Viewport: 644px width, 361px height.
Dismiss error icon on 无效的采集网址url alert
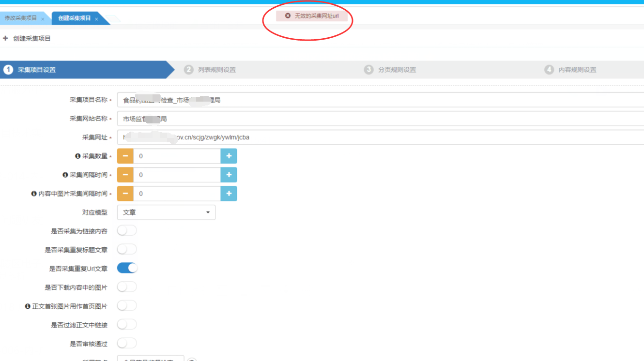point(288,16)
